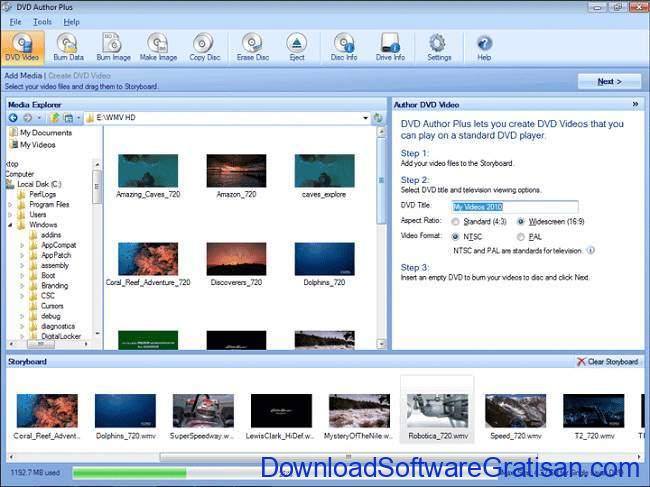The width and height of the screenshot is (650, 487).
Task: Click the Next > button
Action: coord(609,82)
